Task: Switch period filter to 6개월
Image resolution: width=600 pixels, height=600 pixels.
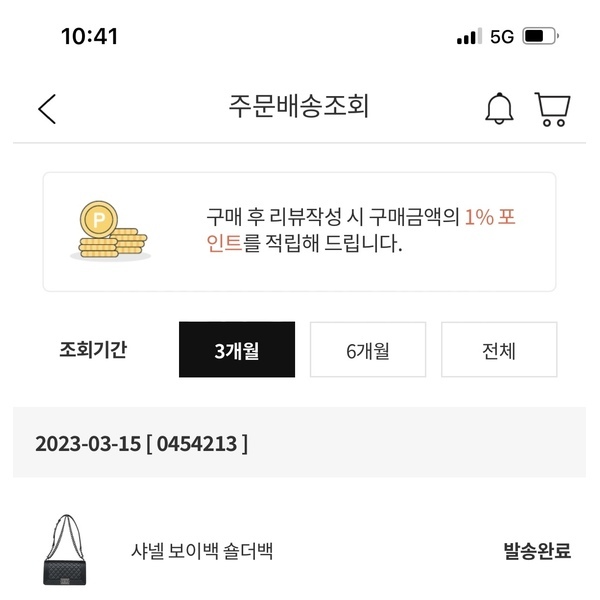Action: [x=368, y=349]
